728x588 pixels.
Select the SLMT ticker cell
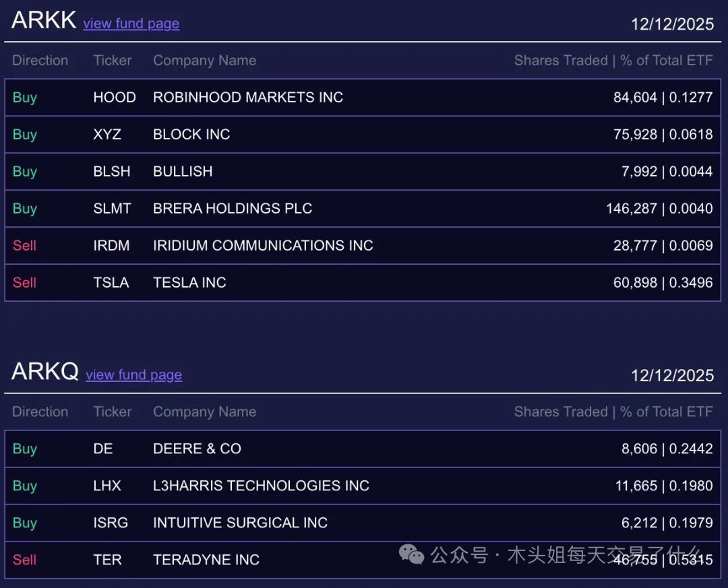coord(113,208)
